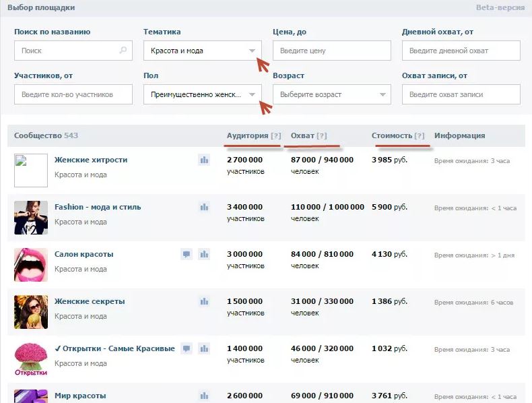Open statistics icon for Женские хитрости

pos(204,160)
